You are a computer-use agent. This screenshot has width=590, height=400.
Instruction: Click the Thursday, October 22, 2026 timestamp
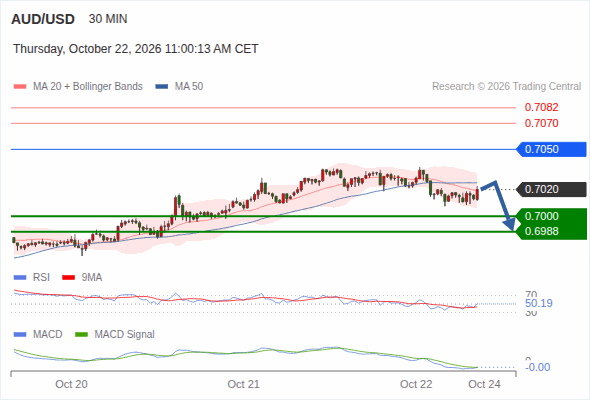coord(135,49)
